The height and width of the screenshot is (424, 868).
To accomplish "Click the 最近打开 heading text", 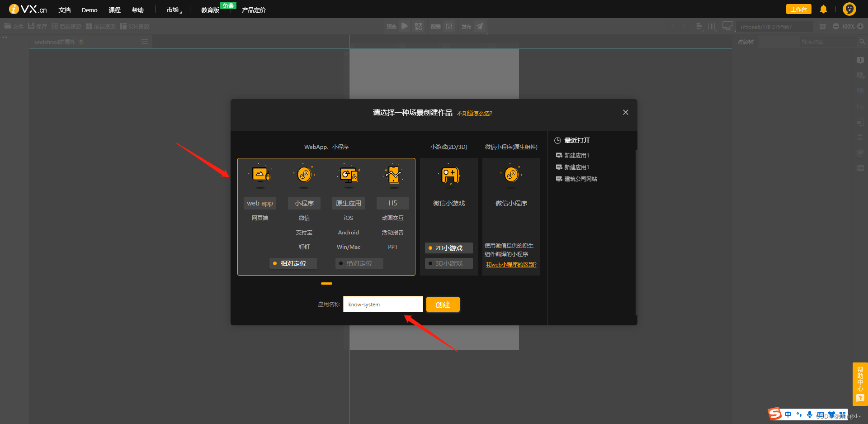I will click(x=577, y=140).
